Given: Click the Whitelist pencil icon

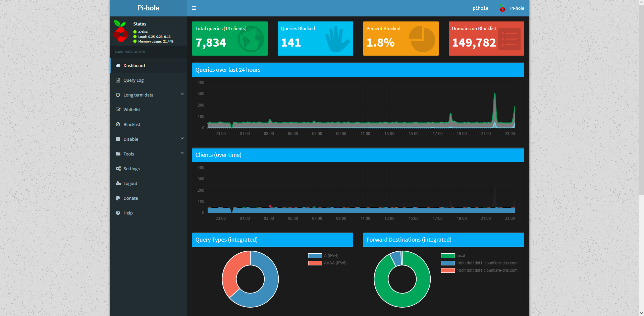Looking at the screenshot, I should (118, 110).
